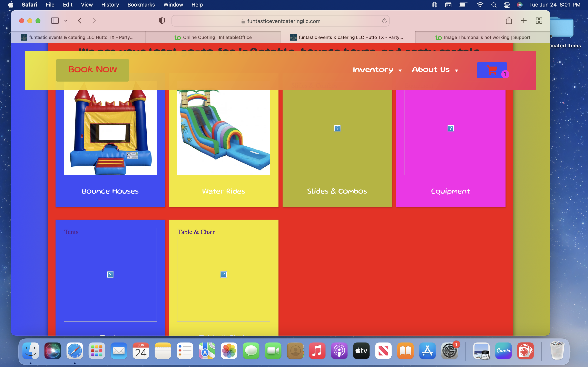Open sidebar options chevron dropdown
Screen dimensions: 588x367
click(66, 21)
